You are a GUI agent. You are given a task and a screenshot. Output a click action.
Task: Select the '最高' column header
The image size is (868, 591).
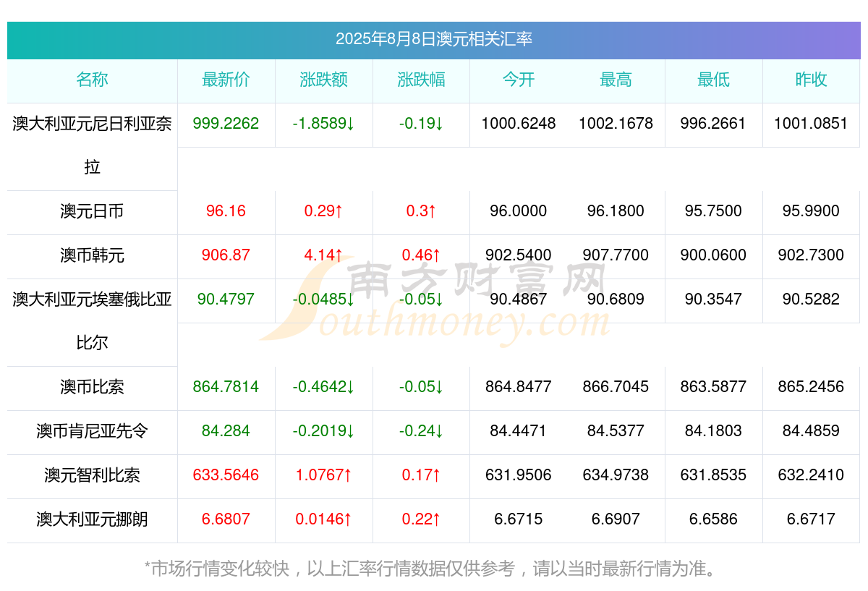(x=616, y=80)
